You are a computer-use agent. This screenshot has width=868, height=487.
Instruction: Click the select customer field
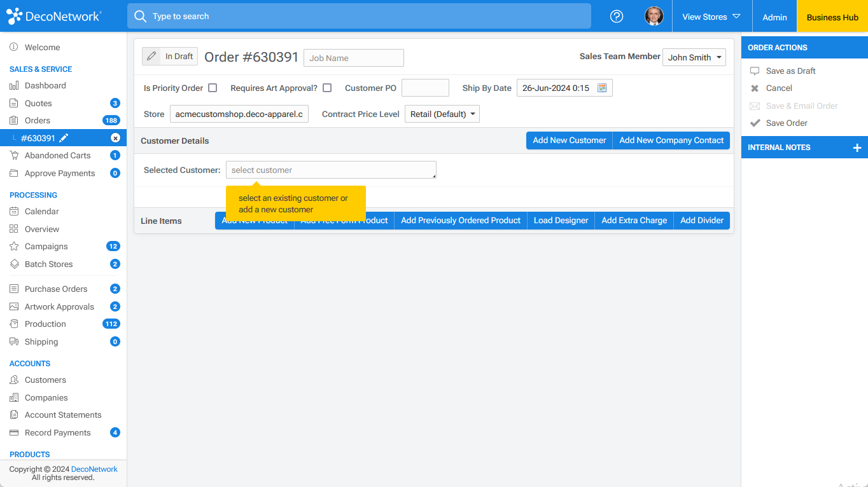point(331,170)
